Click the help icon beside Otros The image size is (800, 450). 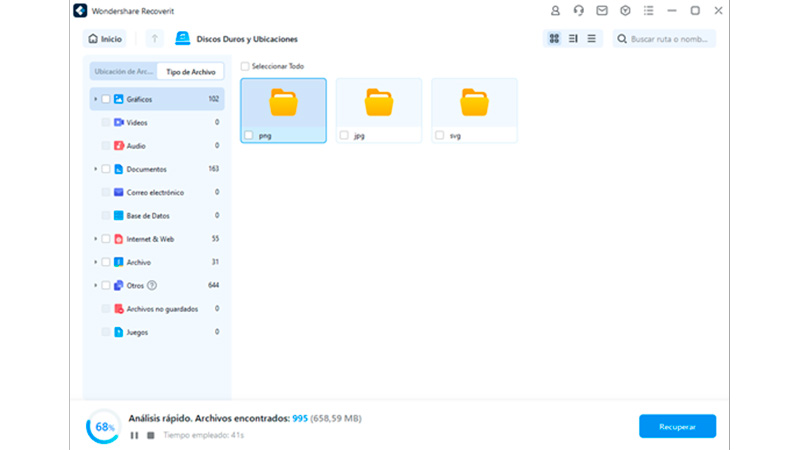pyautogui.click(x=152, y=285)
